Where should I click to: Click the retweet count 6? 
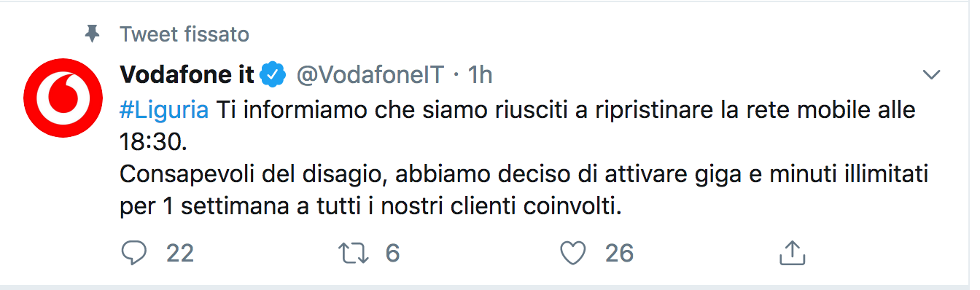click(x=392, y=253)
